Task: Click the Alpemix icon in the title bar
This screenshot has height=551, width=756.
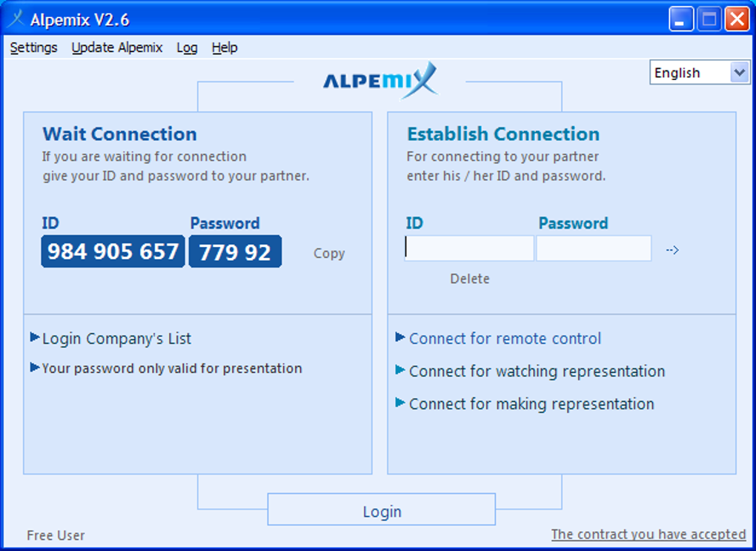Action: (15, 19)
